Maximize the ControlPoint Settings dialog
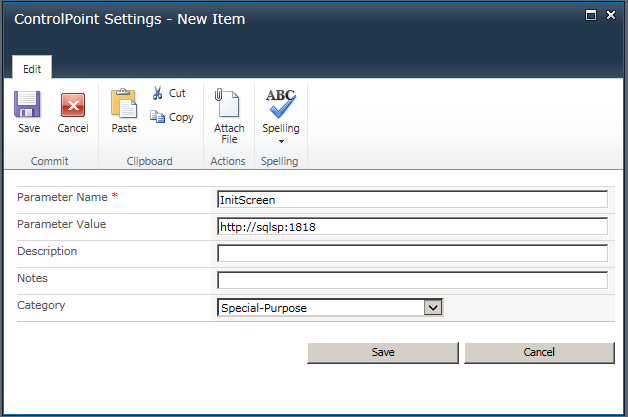 pos(591,15)
